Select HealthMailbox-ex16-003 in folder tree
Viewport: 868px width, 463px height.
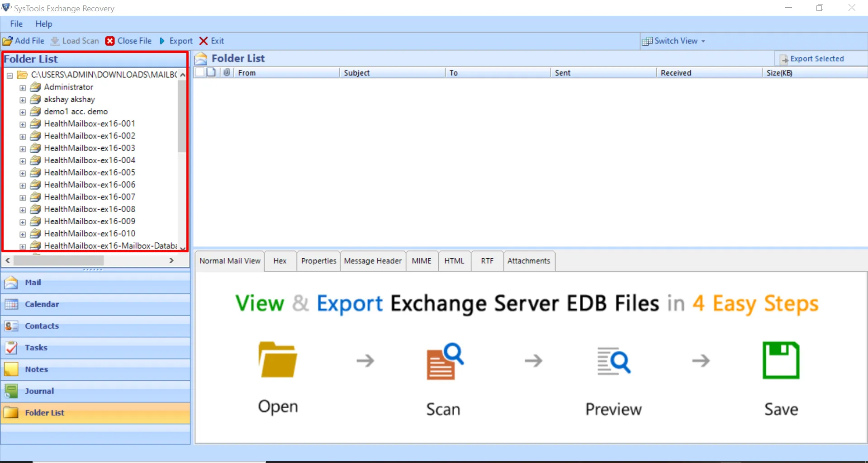pos(90,148)
